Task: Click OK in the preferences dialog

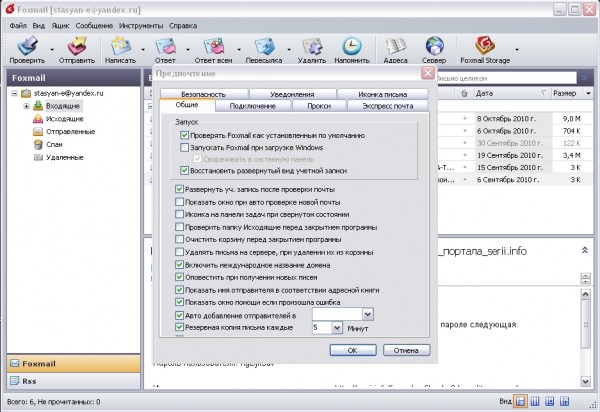Action: click(x=353, y=350)
